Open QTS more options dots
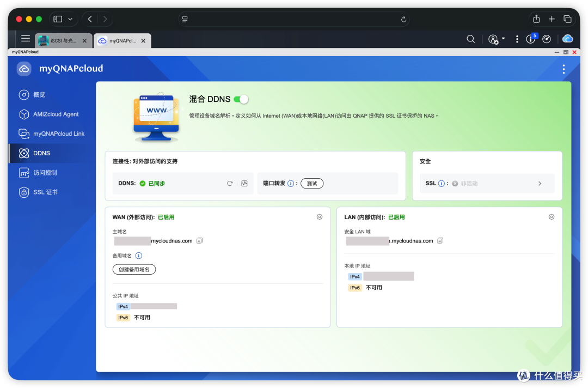The height and width of the screenshot is (388, 588). [517, 39]
